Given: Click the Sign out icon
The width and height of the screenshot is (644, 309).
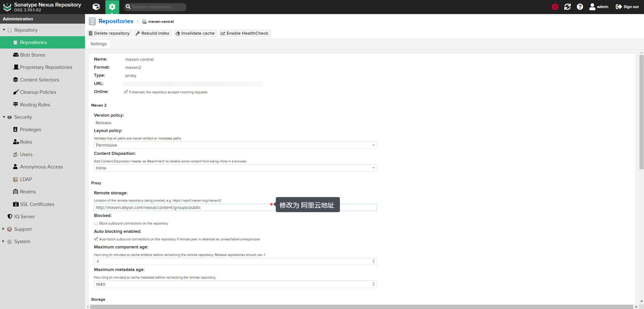Looking at the screenshot, I should [x=619, y=7].
